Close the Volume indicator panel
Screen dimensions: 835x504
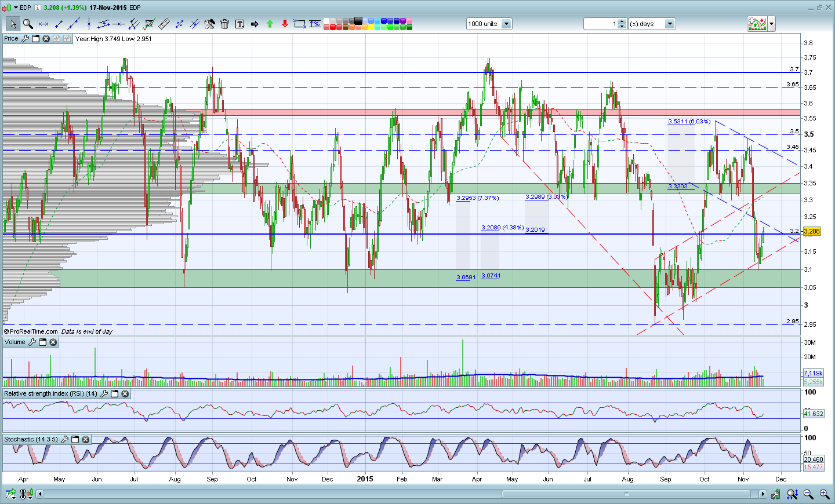(53, 342)
